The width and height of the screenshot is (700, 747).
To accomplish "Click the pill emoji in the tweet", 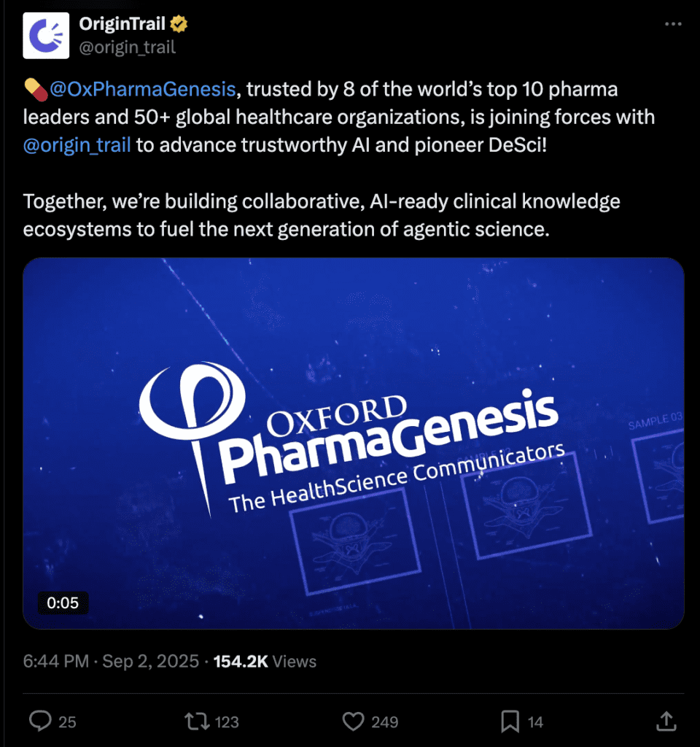I will click(x=34, y=90).
